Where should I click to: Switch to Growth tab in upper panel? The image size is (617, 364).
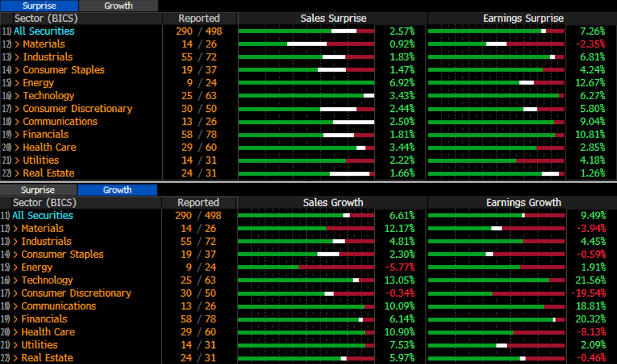point(118,6)
